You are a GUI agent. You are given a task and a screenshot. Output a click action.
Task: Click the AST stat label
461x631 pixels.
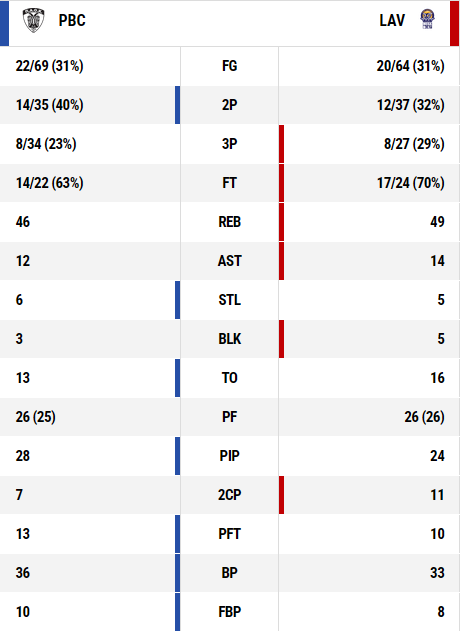pos(229,261)
